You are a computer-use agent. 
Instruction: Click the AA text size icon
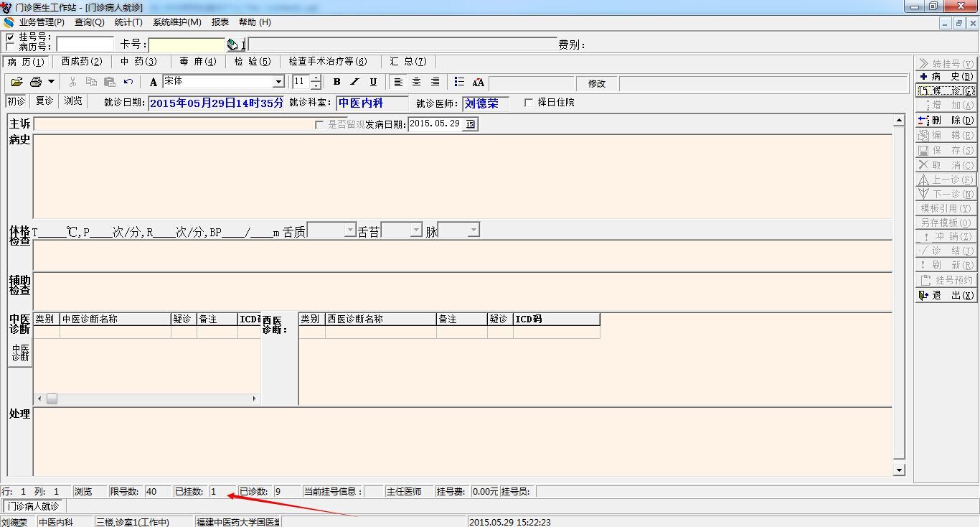(x=479, y=83)
